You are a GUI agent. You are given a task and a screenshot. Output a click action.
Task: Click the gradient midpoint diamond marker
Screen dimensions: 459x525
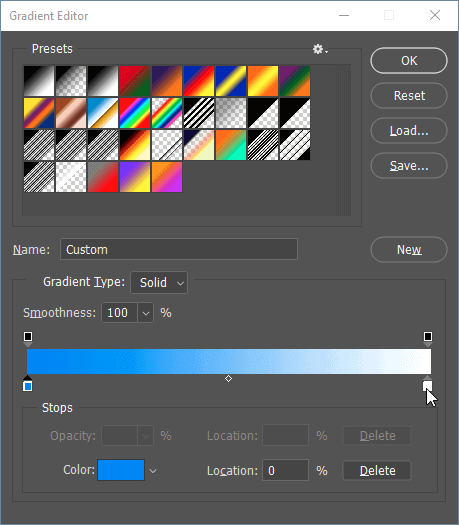click(228, 379)
